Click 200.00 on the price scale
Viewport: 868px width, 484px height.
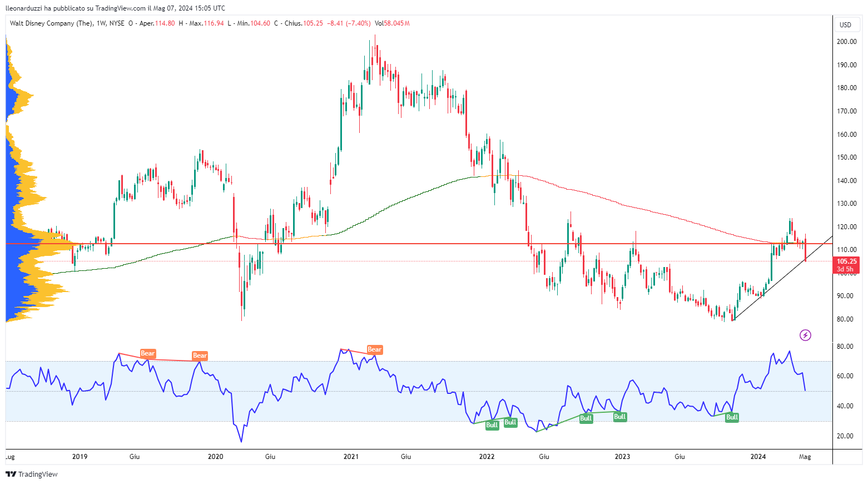[846, 42]
